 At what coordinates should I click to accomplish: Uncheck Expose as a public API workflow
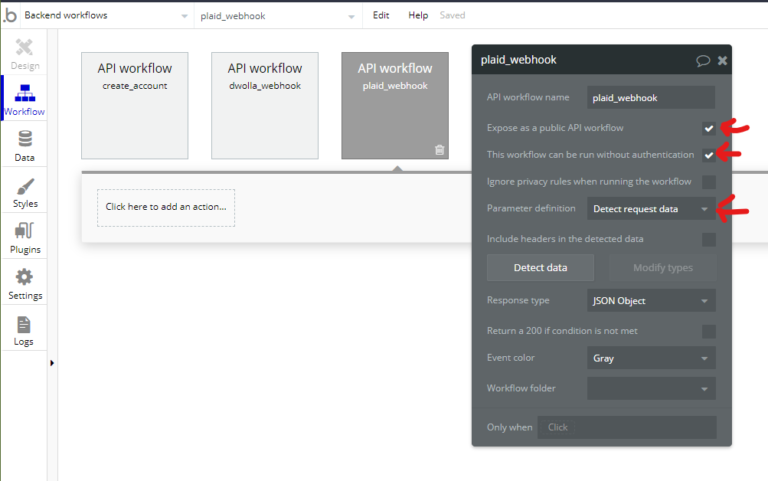pos(709,128)
